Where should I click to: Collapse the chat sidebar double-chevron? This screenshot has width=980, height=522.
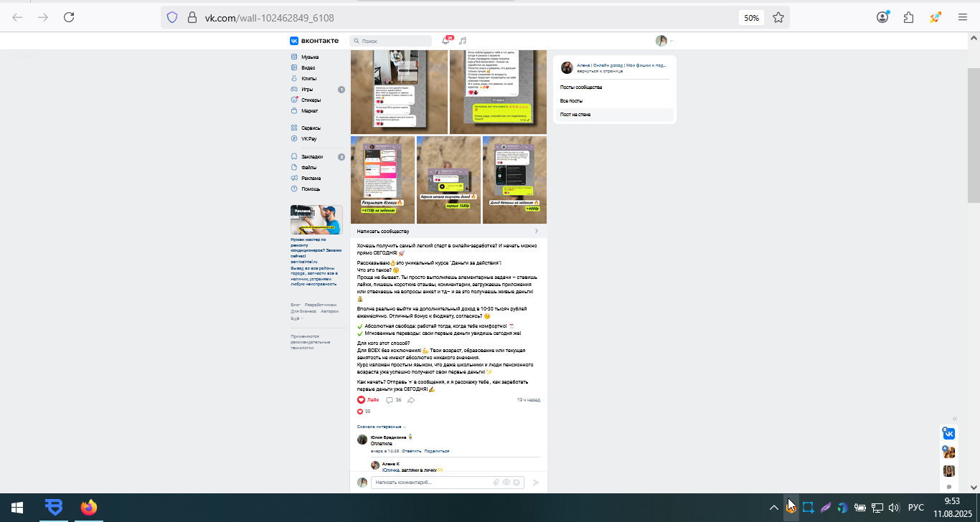click(955, 419)
